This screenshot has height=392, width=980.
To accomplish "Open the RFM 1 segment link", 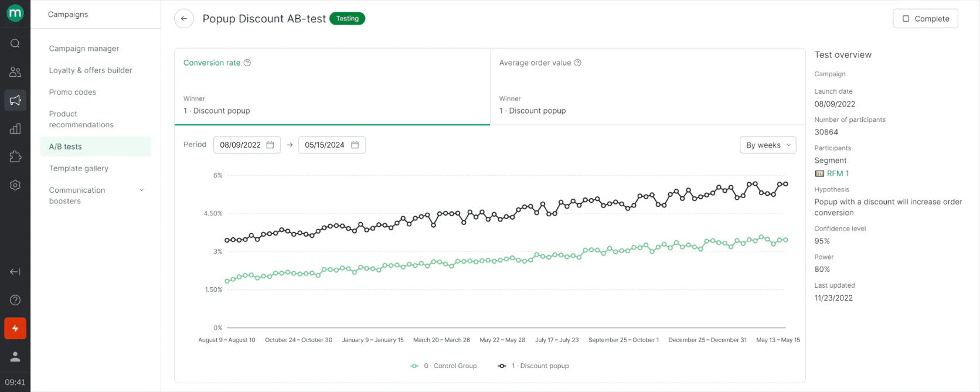I will pyautogui.click(x=837, y=173).
